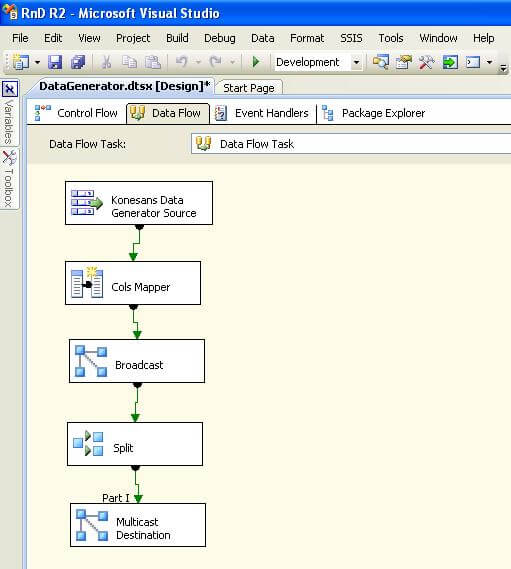Open the SSIS menu
Viewport: 511px width, 569px height.
point(351,38)
